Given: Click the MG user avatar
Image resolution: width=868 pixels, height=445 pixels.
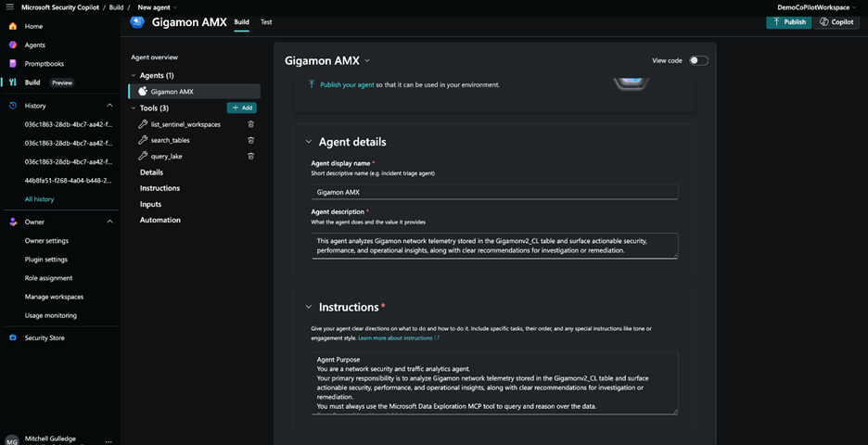Looking at the screenshot, I should [x=12, y=441].
